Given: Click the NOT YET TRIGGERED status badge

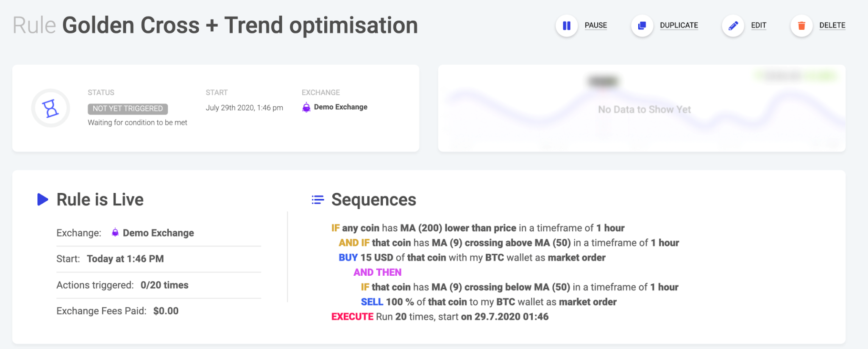Looking at the screenshot, I should (128, 108).
